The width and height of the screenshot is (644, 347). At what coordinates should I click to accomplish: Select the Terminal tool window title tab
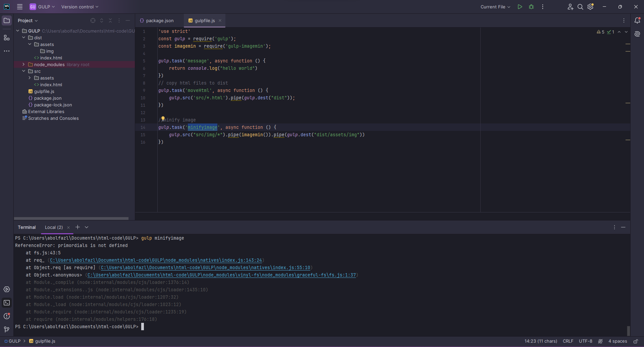click(x=27, y=227)
